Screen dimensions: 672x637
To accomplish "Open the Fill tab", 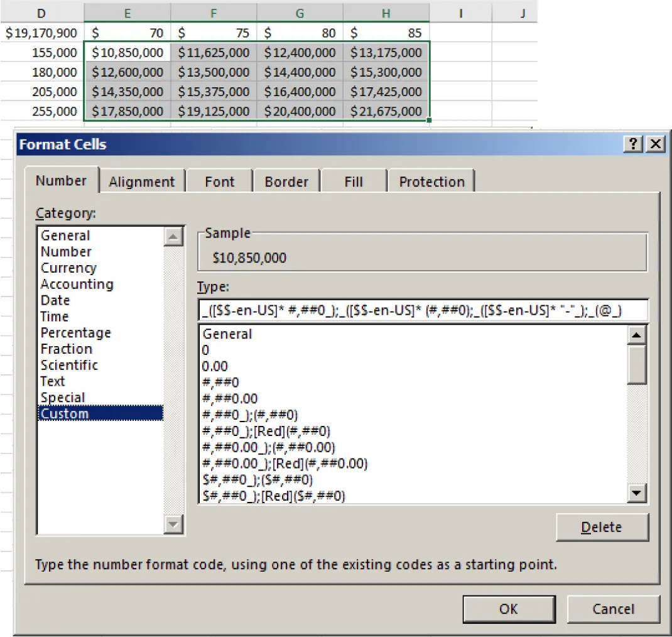I will [353, 181].
